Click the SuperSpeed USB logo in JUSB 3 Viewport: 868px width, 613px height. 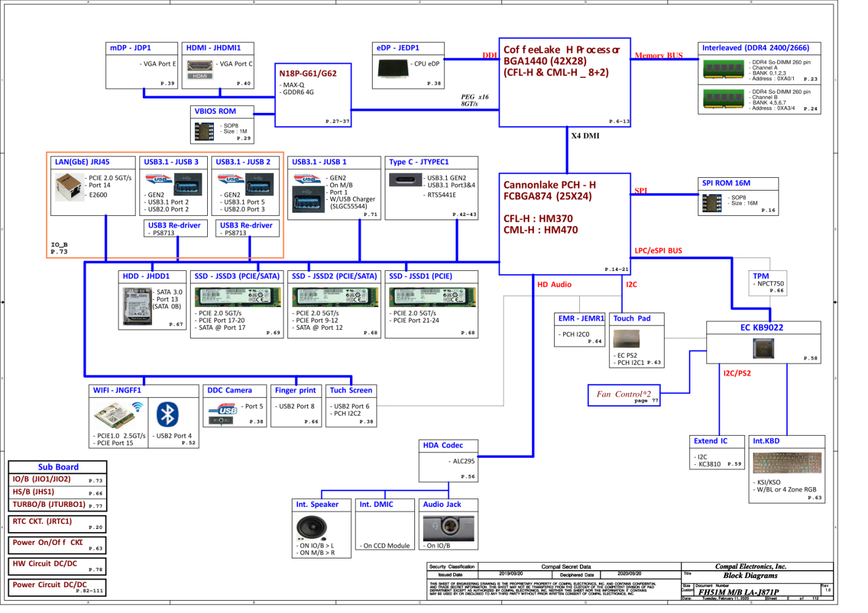[159, 179]
